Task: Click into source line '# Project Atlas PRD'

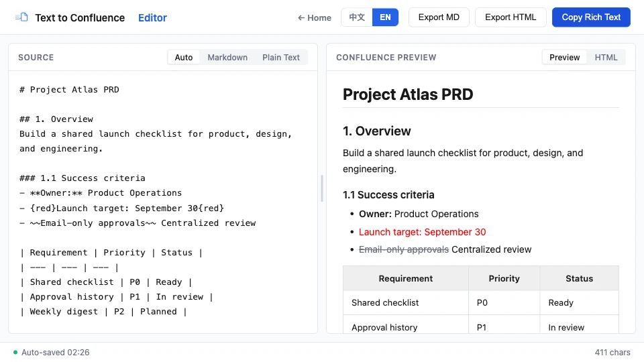Action: click(x=69, y=89)
